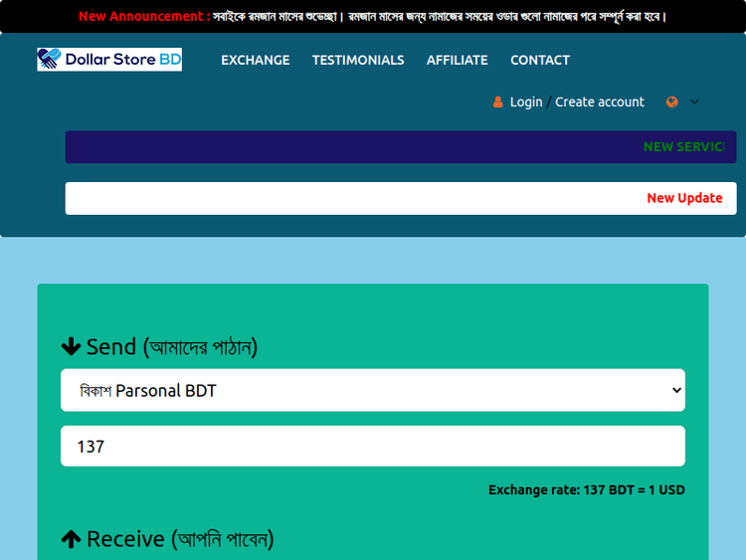Image resolution: width=746 pixels, height=560 pixels.
Task: Click the Dollar Store BD logo
Action: coord(109,60)
